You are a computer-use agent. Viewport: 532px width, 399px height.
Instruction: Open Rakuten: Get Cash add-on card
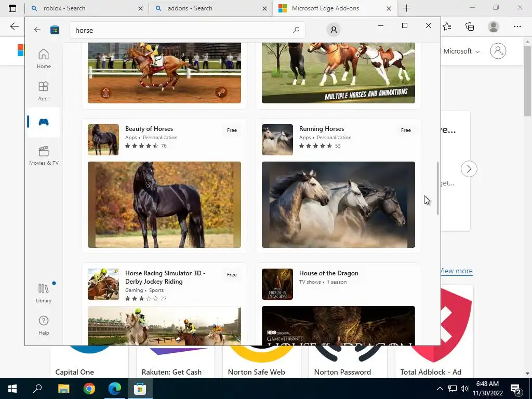point(176,362)
